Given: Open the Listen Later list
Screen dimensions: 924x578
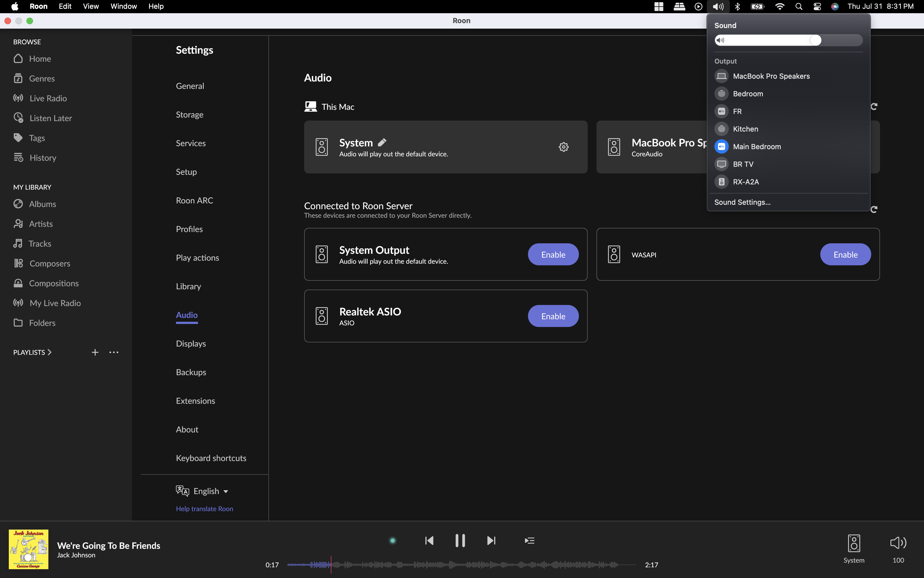Looking at the screenshot, I should (x=42, y=118).
